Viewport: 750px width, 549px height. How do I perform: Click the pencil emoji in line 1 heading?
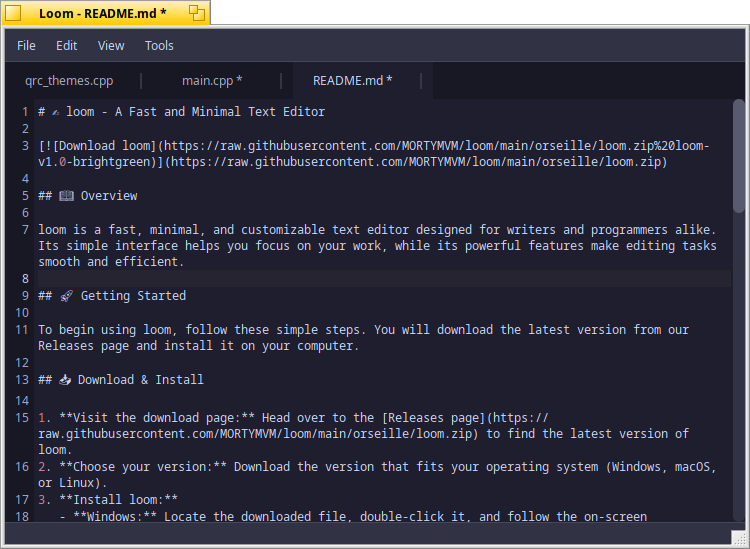coord(56,112)
